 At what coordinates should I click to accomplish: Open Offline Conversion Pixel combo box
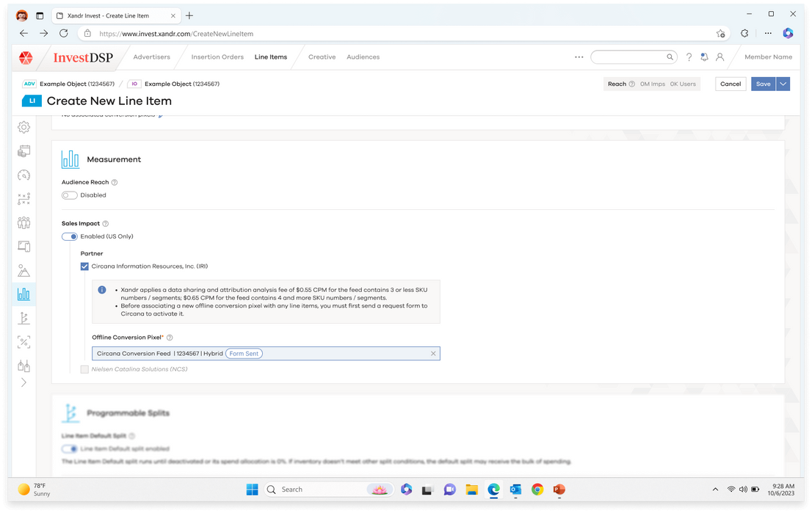pyautogui.click(x=267, y=354)
